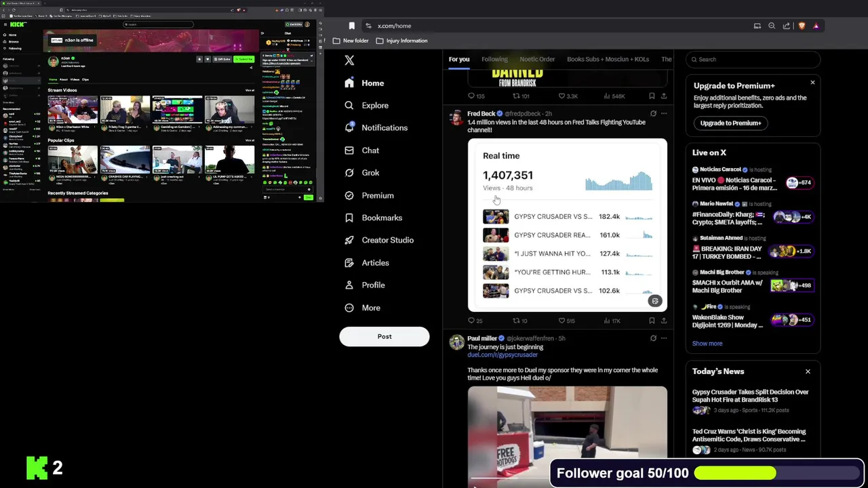This screenshot has width=868, height=488.
Task: Click the white Post button
Action: [x=384, y=337]
